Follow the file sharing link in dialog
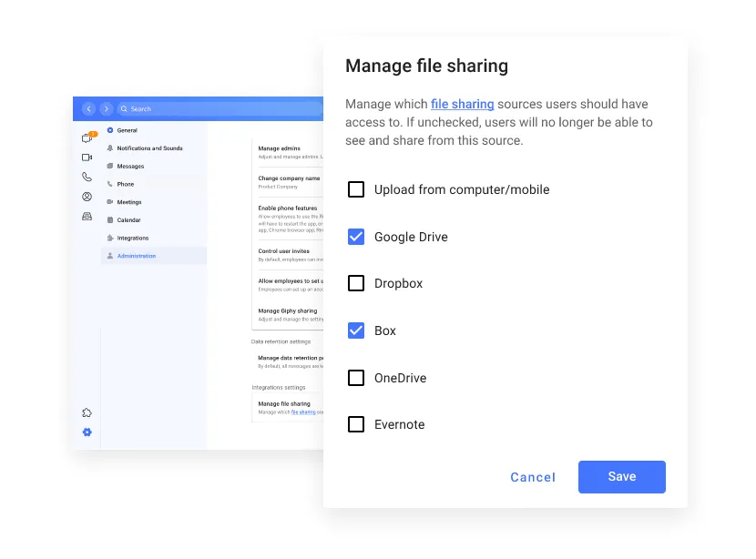Image resolution: width=756 pixels, height=559 pixels. click(x=462, y=105)
